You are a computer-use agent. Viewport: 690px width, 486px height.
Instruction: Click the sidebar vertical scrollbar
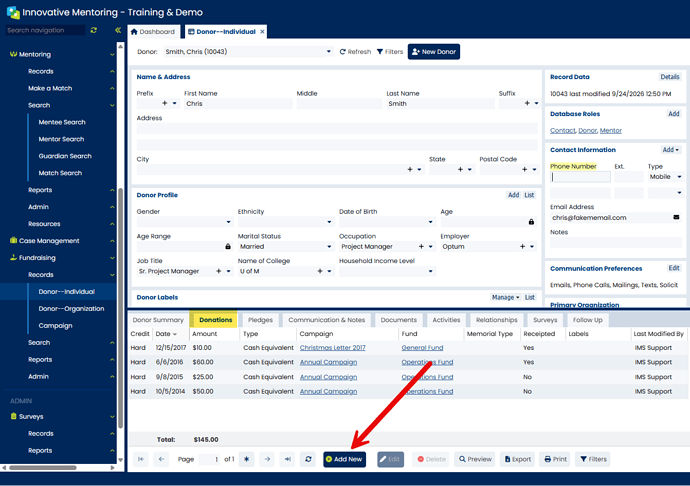click(120, 308)
